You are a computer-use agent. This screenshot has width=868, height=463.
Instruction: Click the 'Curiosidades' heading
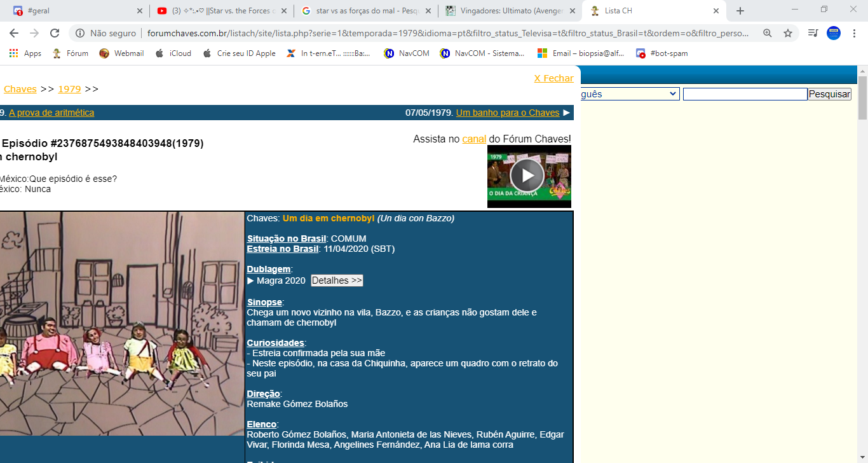pyautogui.click(x=275, y=343)
